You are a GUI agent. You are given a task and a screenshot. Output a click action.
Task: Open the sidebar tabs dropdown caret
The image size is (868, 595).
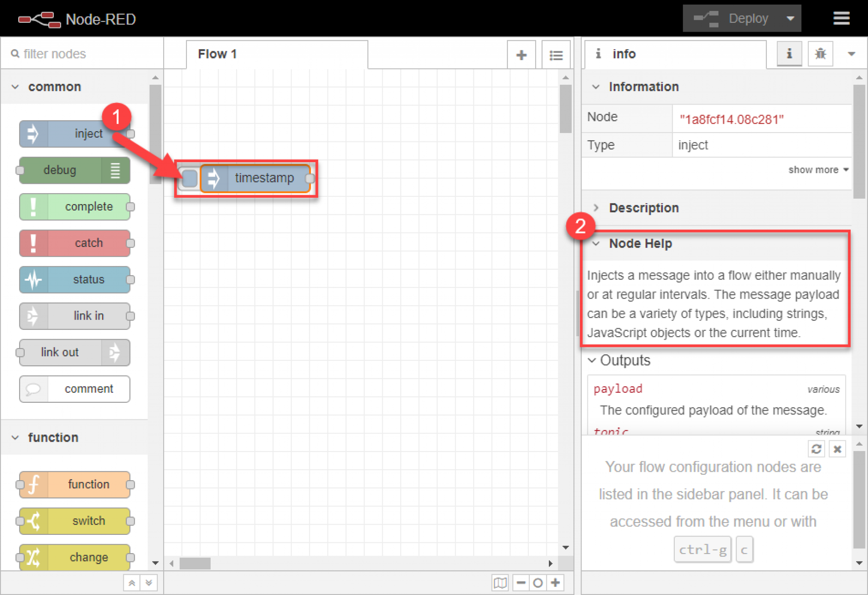coord(851,54)
